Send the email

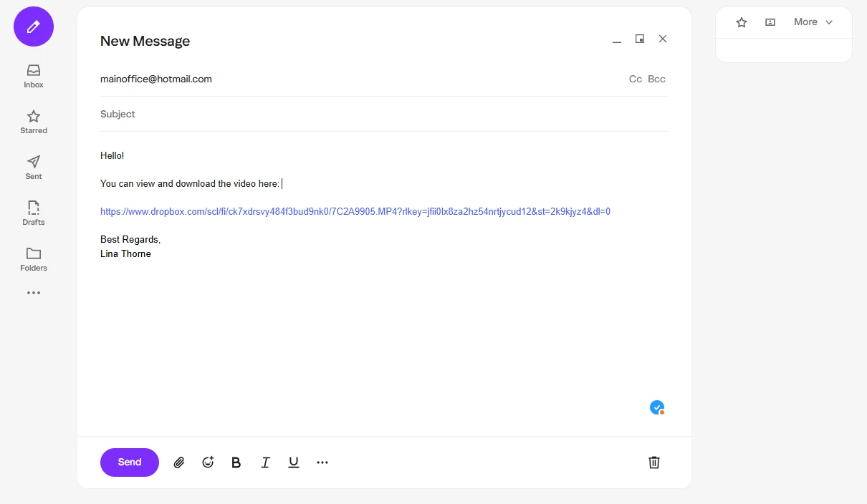pos(130,462)
